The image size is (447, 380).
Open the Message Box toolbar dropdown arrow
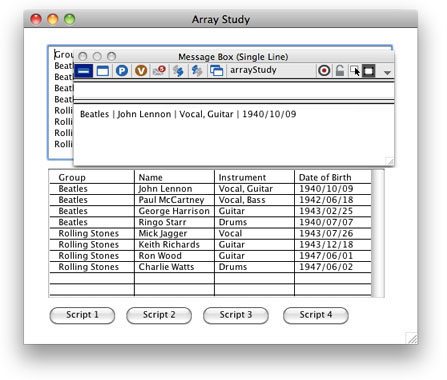(387, 72)
